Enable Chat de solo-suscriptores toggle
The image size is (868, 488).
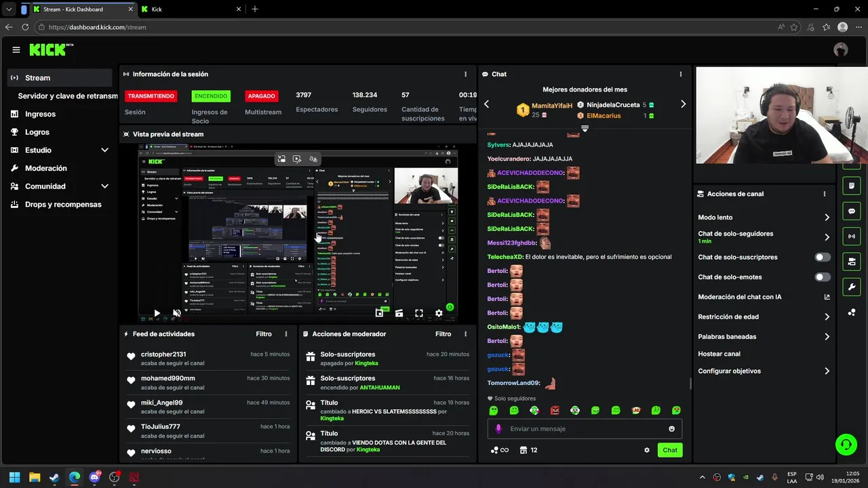click(822, 258)
